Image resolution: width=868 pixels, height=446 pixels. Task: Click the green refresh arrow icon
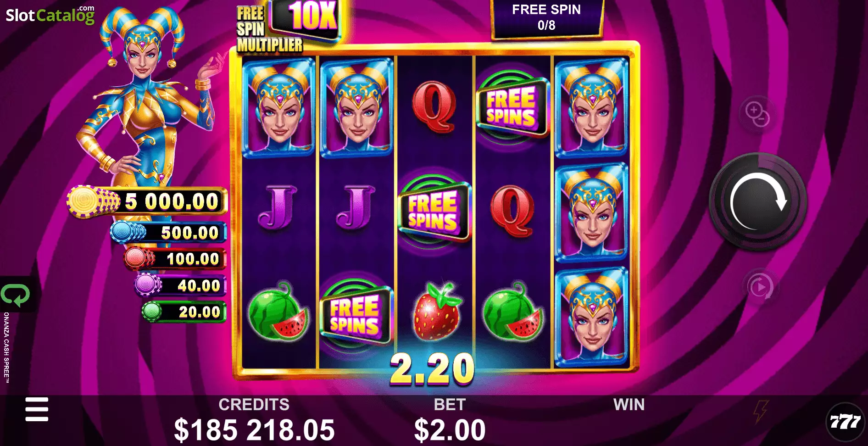tap(15, 295)
